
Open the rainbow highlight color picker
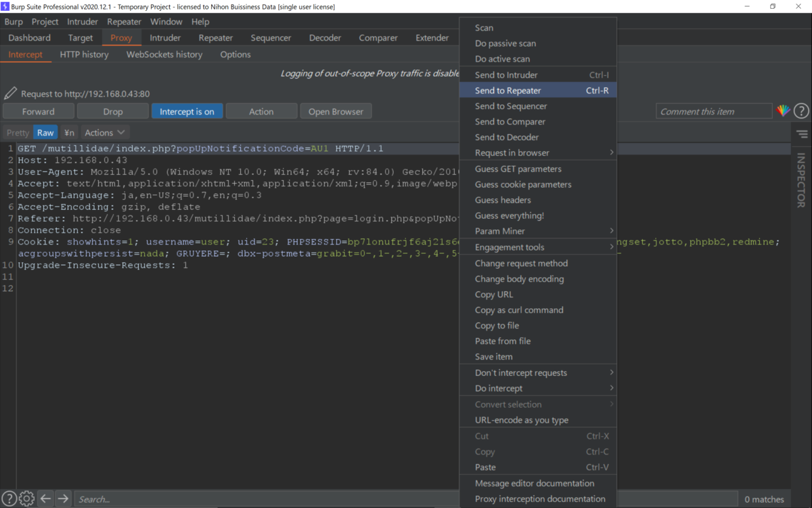783,111
